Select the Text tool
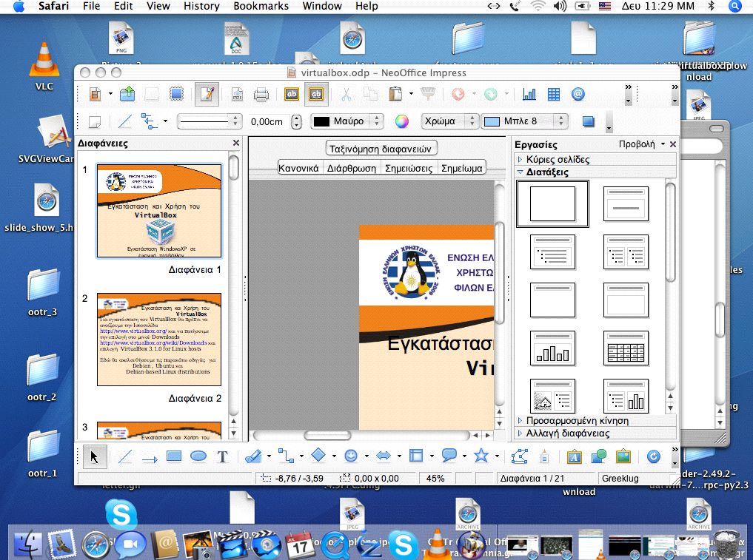The image size is (753, 560). click(222, 457)
